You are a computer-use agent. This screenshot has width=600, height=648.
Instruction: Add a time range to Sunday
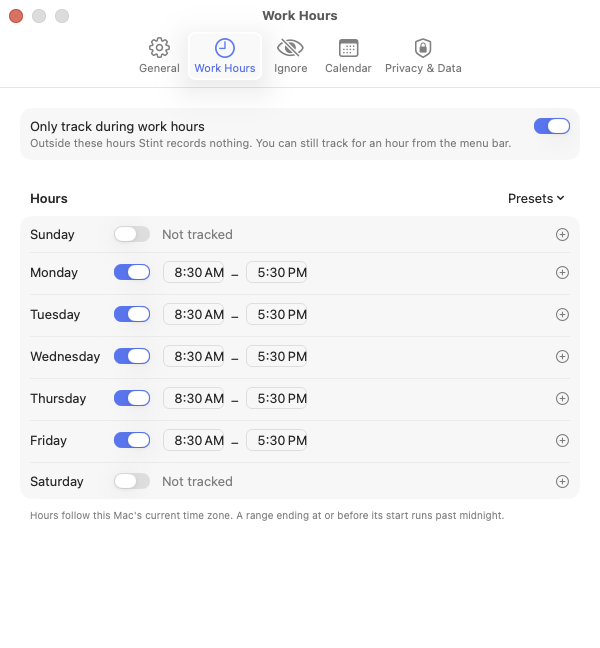tap(562, 235)
